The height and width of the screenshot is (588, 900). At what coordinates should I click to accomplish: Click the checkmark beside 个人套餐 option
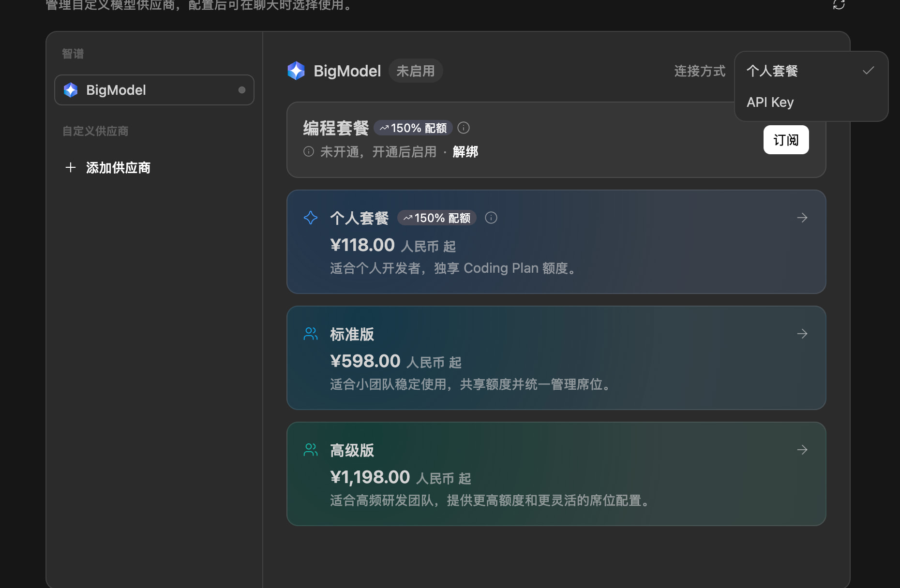coord(869,71)
